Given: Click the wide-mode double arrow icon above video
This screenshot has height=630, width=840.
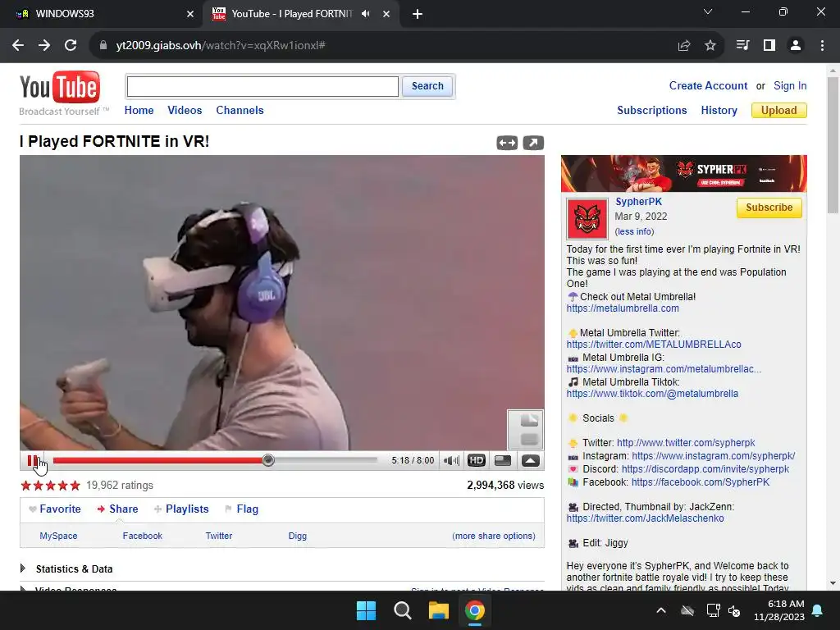Looking at the screenshot, I should [507, 143].
